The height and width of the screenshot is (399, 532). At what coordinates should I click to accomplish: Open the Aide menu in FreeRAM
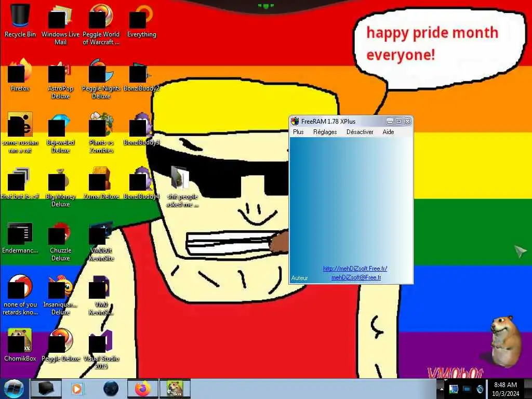click(x=388, y=132)
